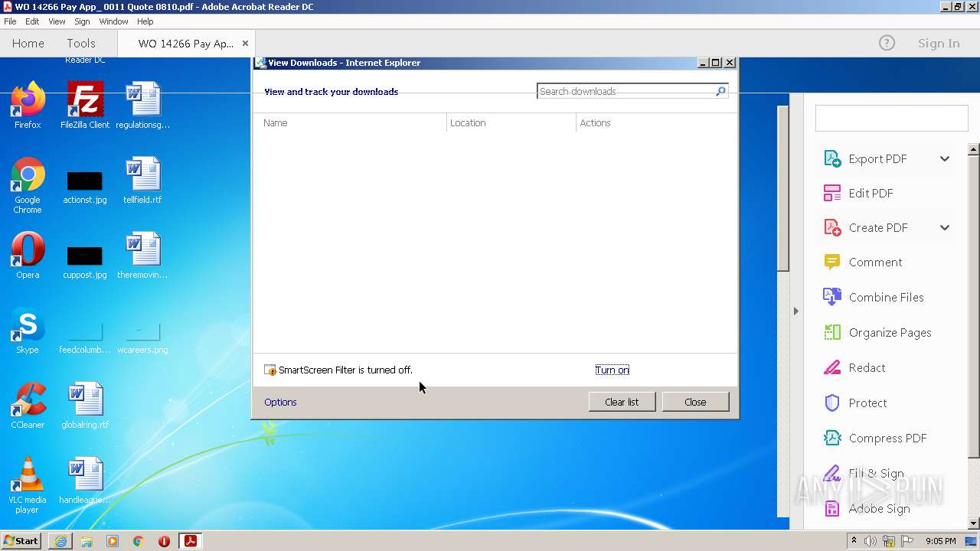Open Internet Explorer from the taskbar

coord(60,541)
